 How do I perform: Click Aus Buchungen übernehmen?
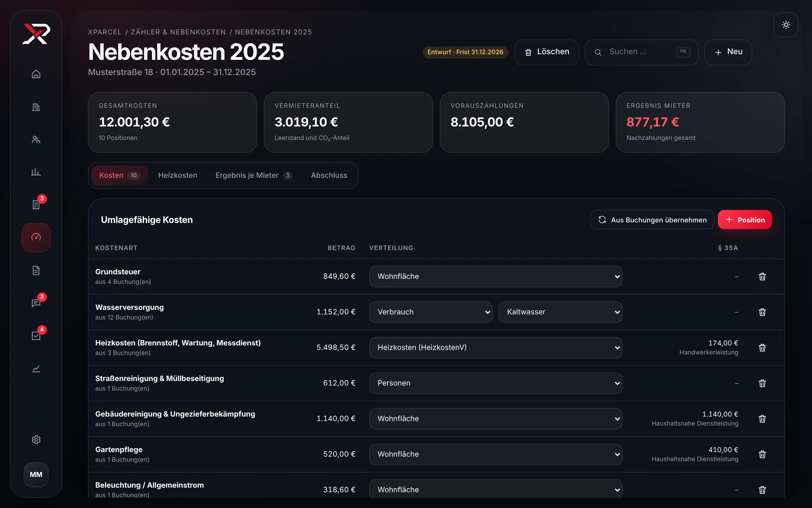point(652,220)
